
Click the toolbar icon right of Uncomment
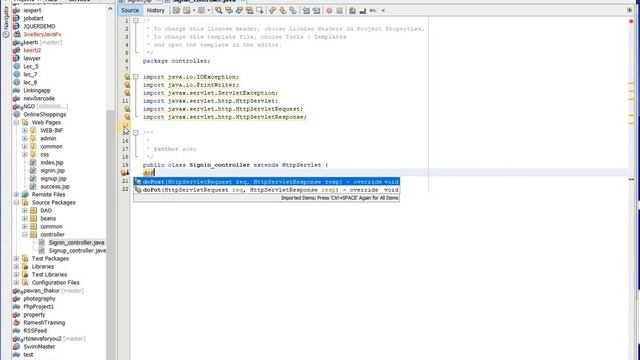[373, 11]
